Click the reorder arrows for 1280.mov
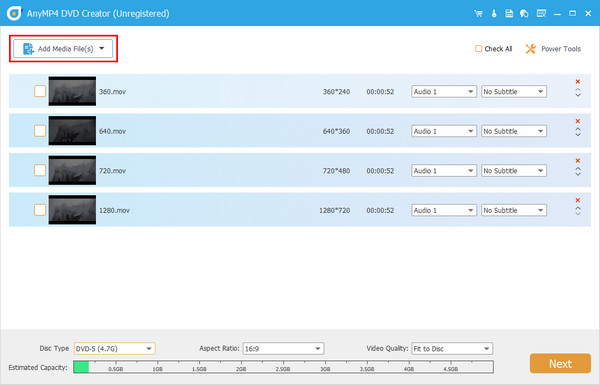 click(x=578, y=211)
